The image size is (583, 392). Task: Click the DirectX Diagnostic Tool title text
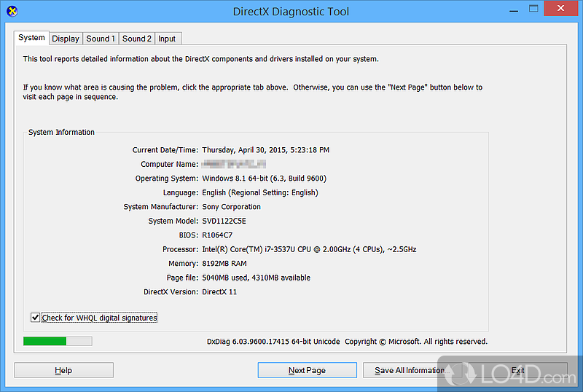291,12
